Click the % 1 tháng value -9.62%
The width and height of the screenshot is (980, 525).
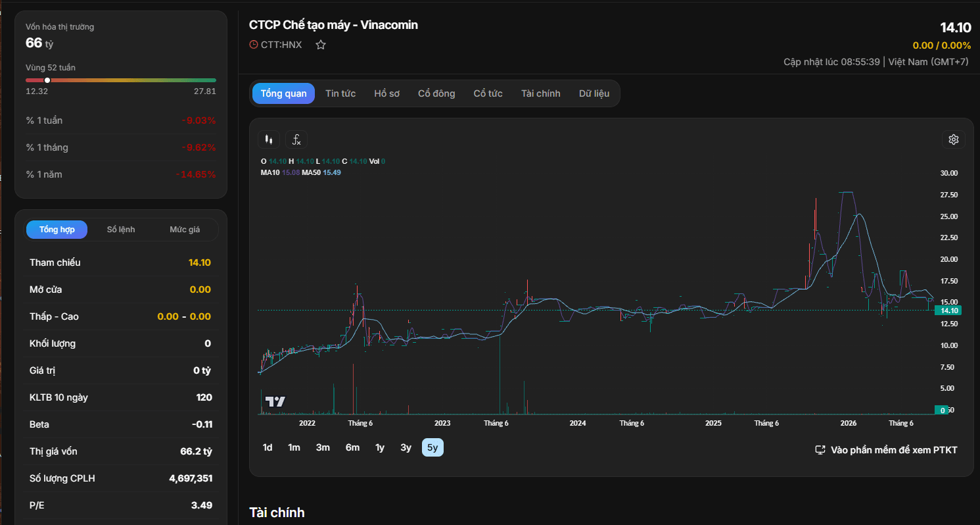199,147
